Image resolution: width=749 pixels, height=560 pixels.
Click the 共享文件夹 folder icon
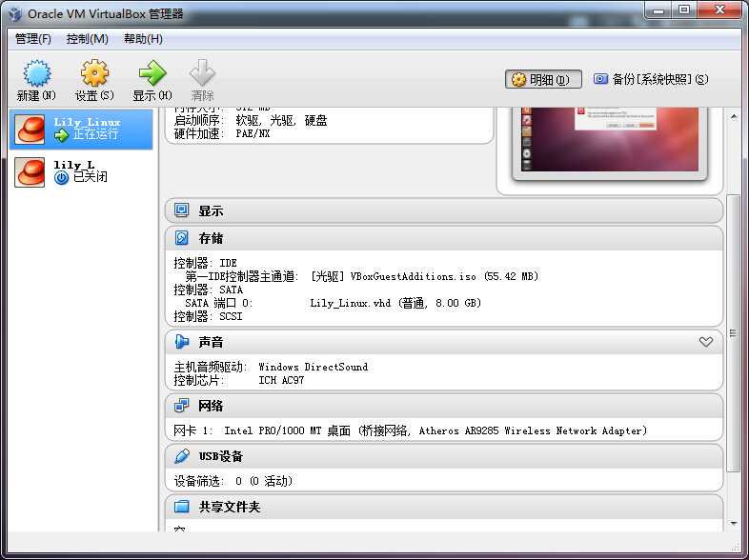(181, 507)
